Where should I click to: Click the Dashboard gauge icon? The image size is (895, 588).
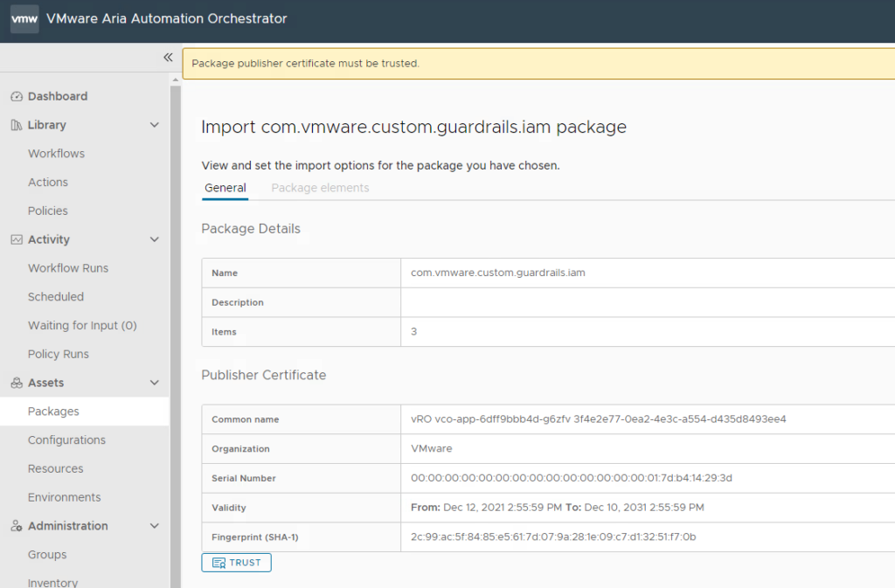17,96
